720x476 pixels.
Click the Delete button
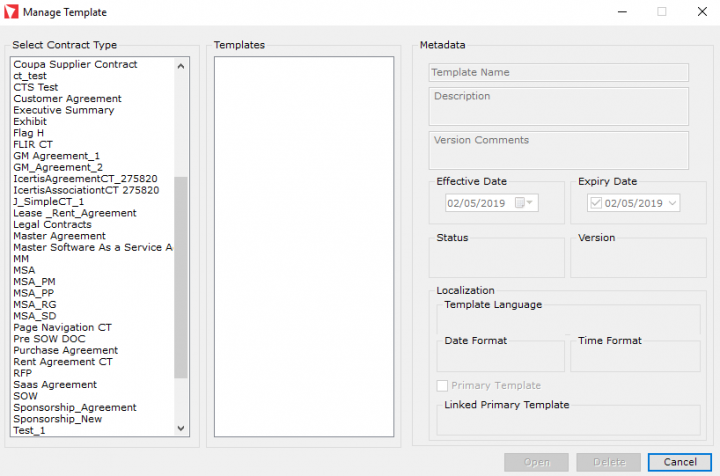point(608,462)
